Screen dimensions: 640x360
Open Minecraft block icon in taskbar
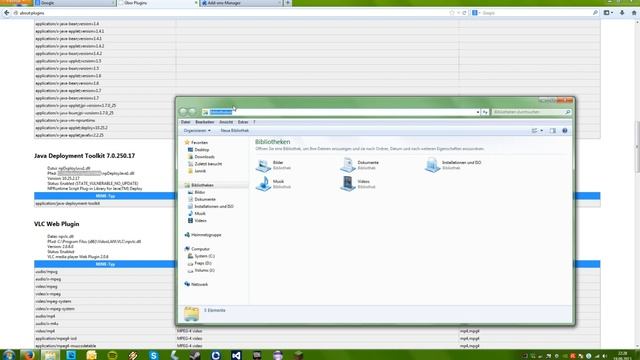click(x=298, y=355)
